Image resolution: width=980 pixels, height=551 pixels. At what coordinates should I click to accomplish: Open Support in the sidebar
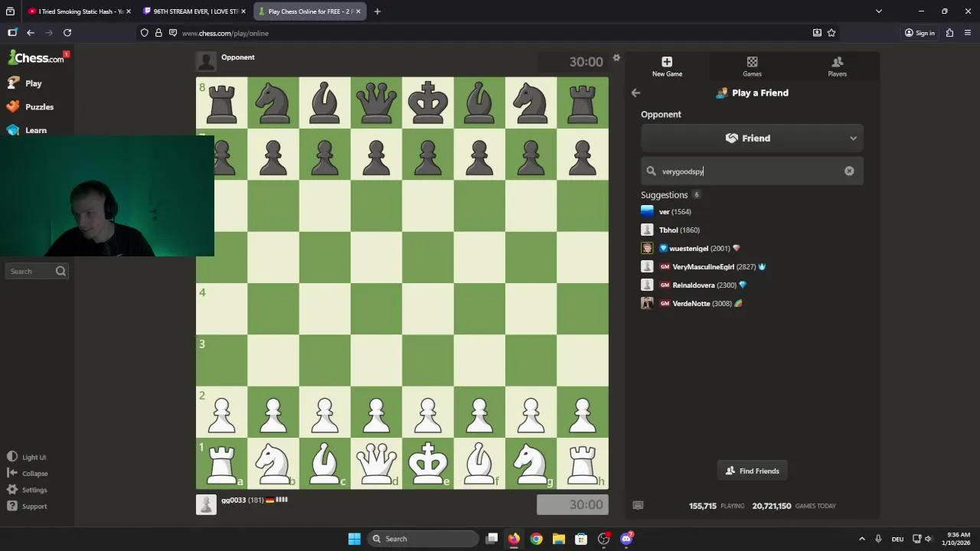(x=28, y=506)
